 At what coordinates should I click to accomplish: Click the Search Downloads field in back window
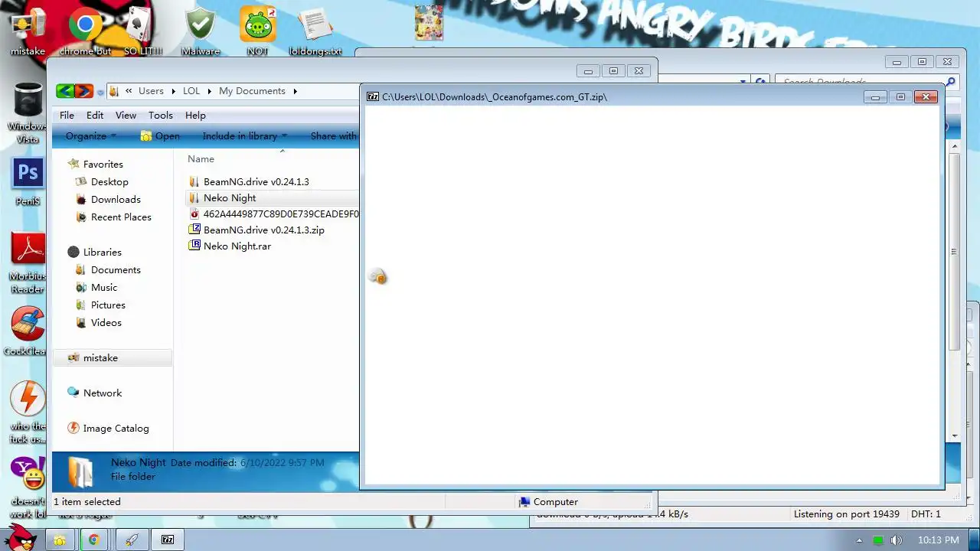tap(865, 80)
